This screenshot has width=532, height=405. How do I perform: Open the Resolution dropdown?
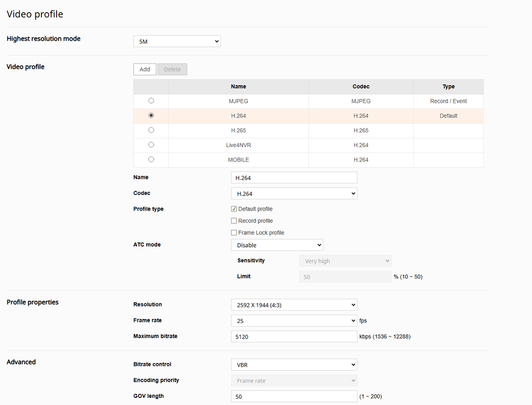[x=294, y=305]
